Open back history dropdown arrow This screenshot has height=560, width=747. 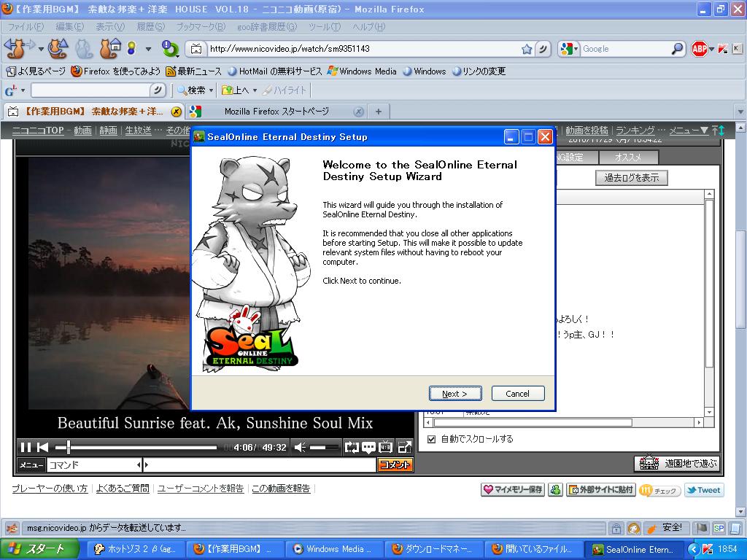coord(41,49)
